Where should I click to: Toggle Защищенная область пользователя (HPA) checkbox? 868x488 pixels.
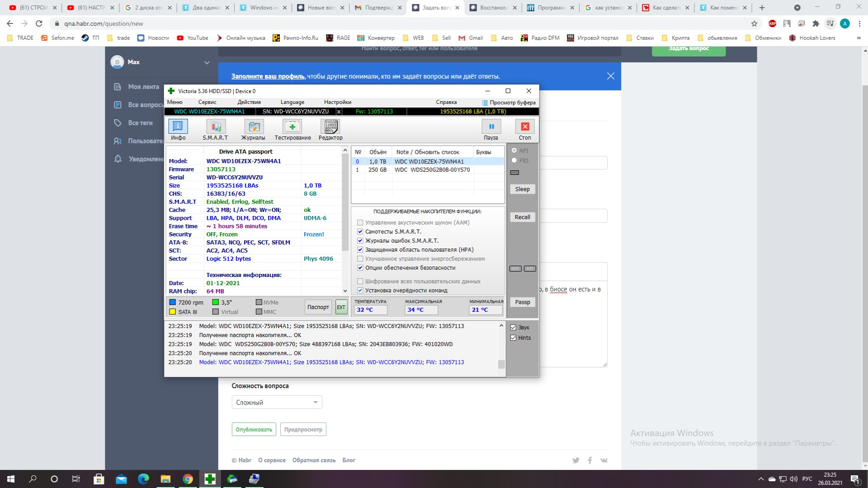[360, 250]
